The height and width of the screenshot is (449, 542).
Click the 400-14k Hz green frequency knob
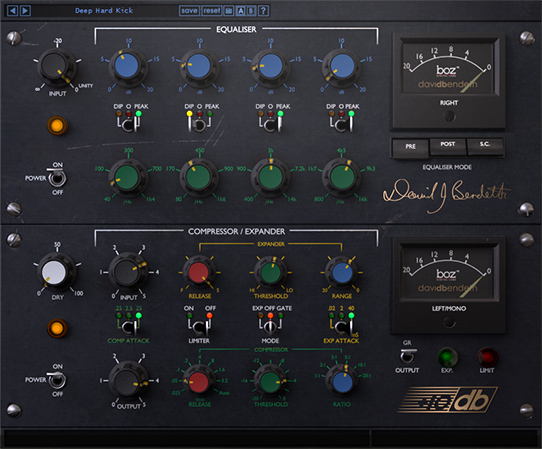point(270,177)
